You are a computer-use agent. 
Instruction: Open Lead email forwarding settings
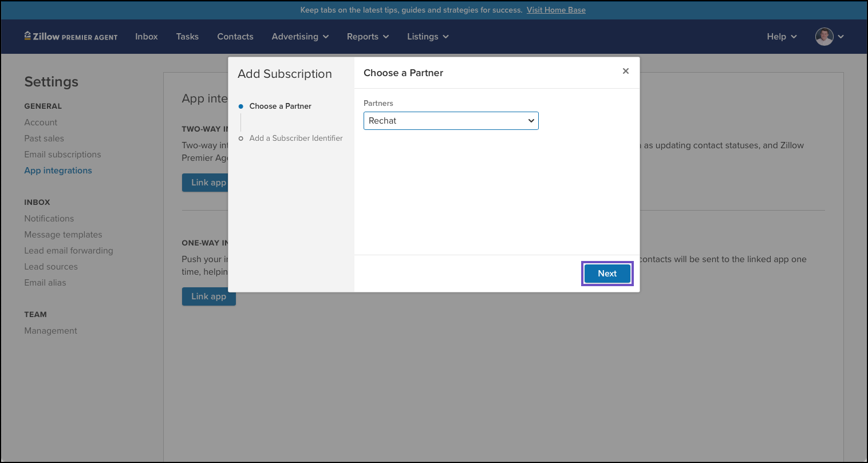pos(69,251)
